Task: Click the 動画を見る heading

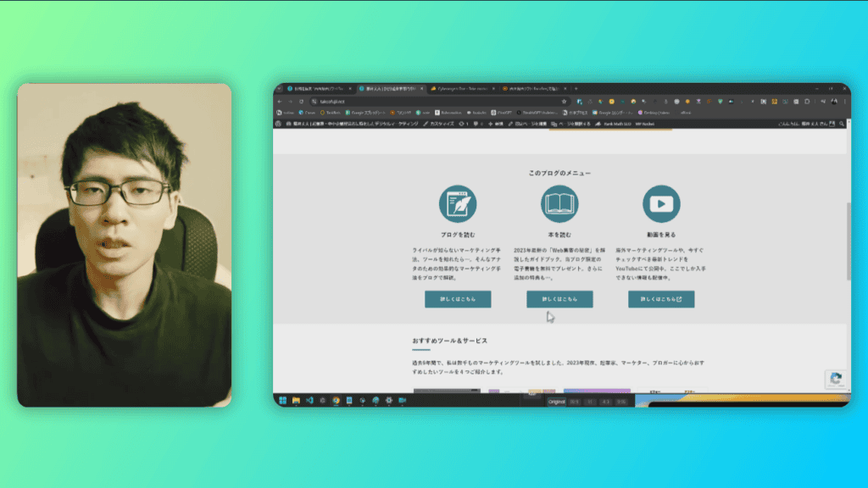Action: [x=661, y=235]
